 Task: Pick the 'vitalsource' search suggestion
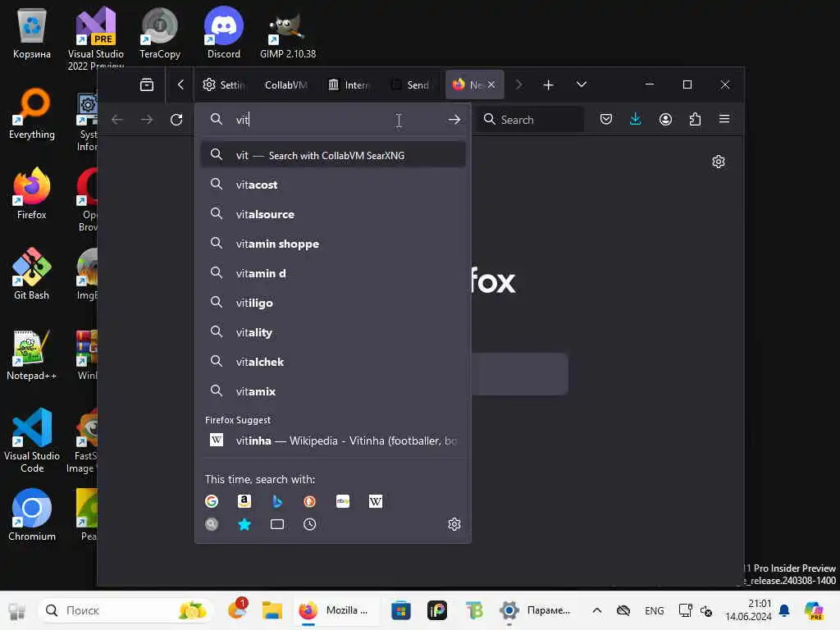(333, 214)
